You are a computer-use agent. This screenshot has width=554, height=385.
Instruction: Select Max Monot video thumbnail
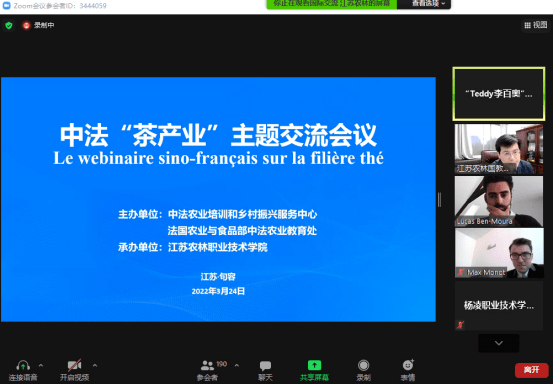(x=499, y=253)
